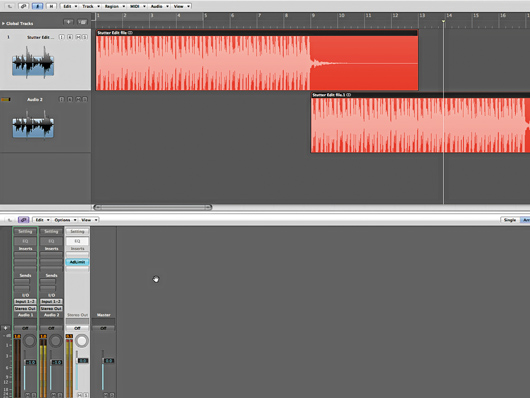This screenshot has height=398, width=530.
Task: Click the Setting button on Audio 1 strip
Action: [25, 232]
